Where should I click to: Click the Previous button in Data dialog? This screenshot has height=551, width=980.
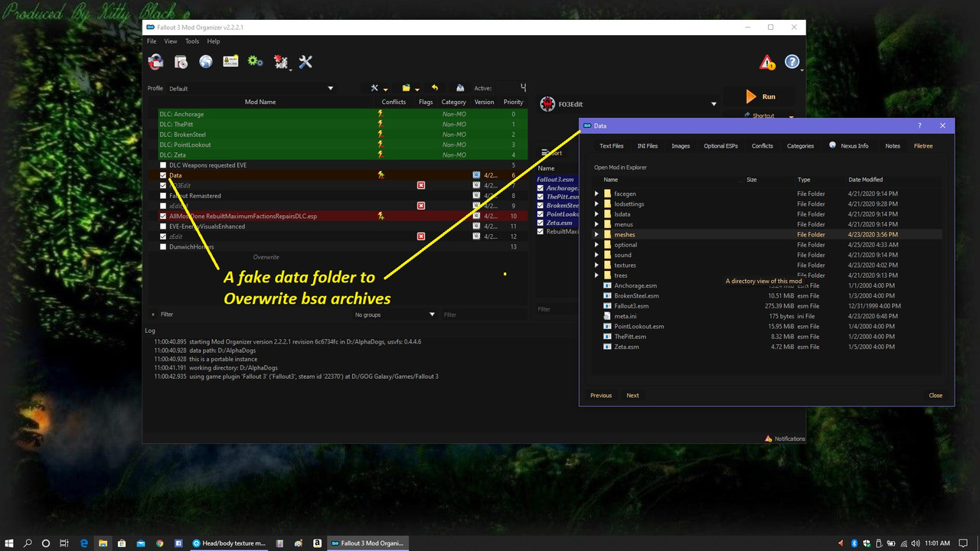[601, 396]
